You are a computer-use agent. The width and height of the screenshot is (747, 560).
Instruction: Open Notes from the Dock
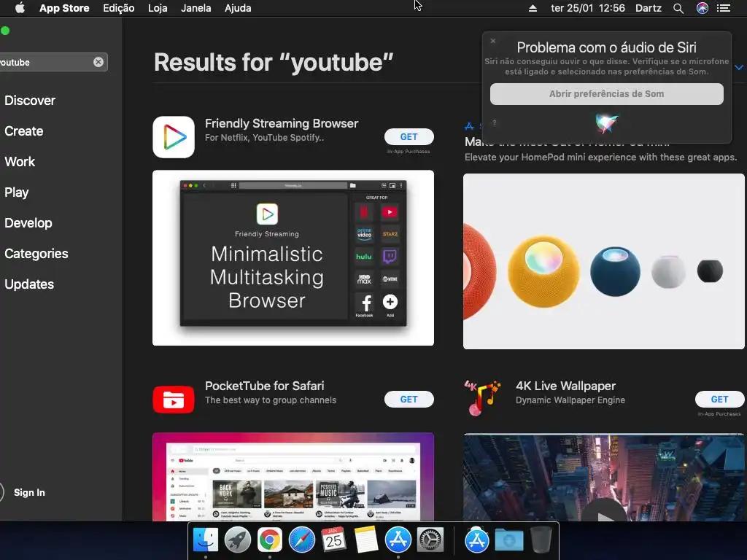(366, 540)
